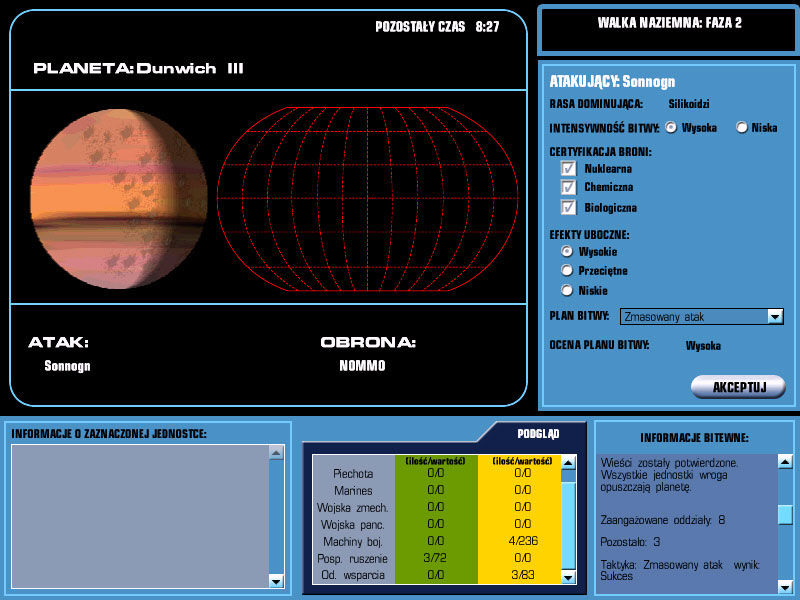Click up arrow of troop table scrollbar
Image resolution: width=800 pixels, height=600 pixels.
click(568, 462)
